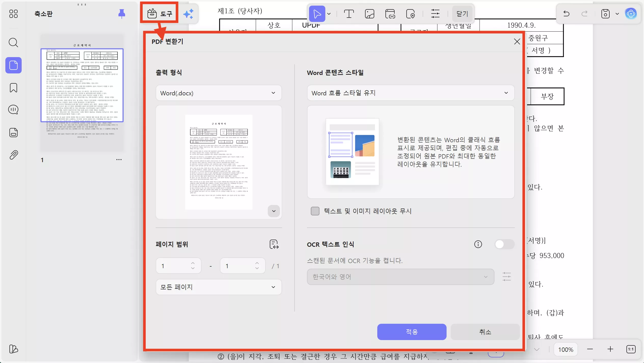Check 텍스트 및 이미지 레이아웃 무시 checkbox

(315, 211)
